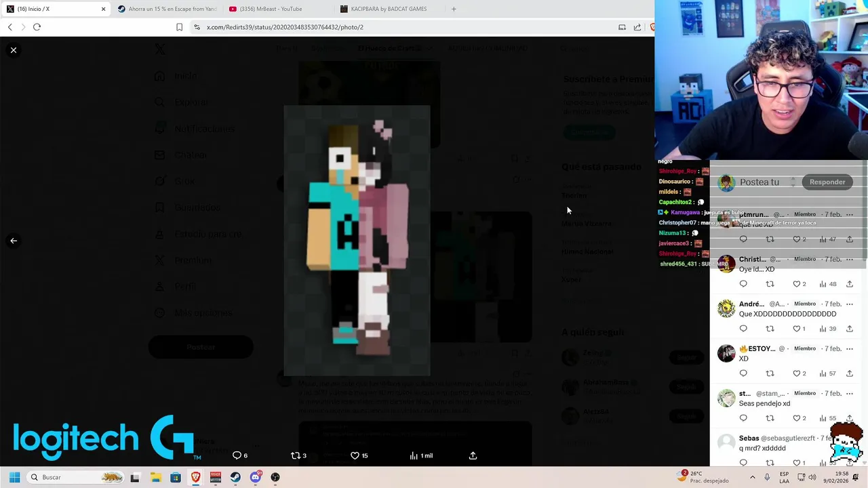The image size is (868, 488).
Task: Like the post showing 15 likes
Action: pos(359,455)
